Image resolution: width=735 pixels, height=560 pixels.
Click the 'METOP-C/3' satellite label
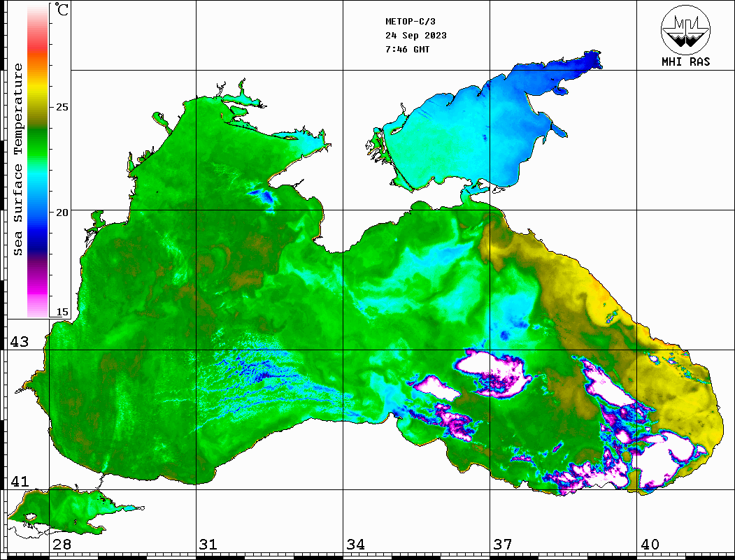[x=410, y=22]
